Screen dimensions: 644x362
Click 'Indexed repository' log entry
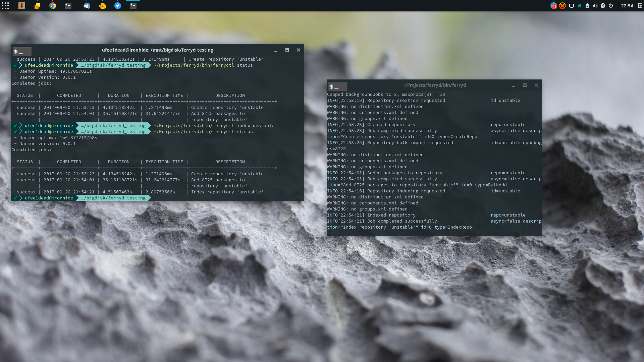391,215
